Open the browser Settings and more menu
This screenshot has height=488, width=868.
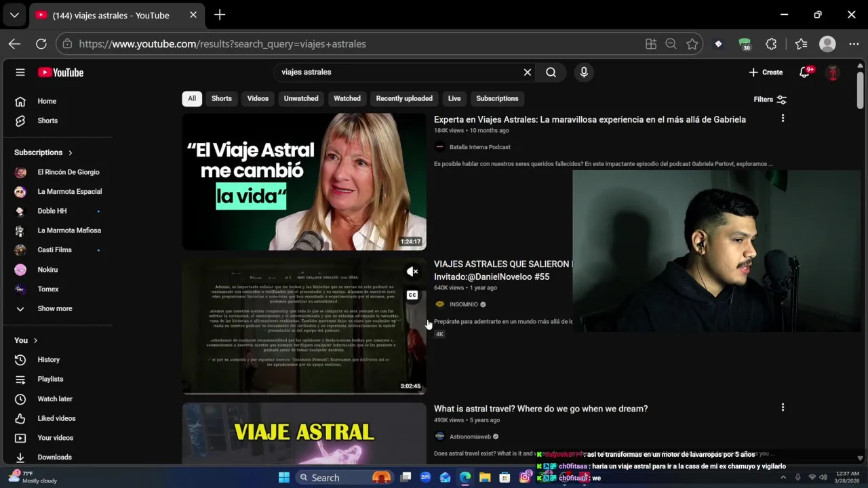tap(854, 44)
